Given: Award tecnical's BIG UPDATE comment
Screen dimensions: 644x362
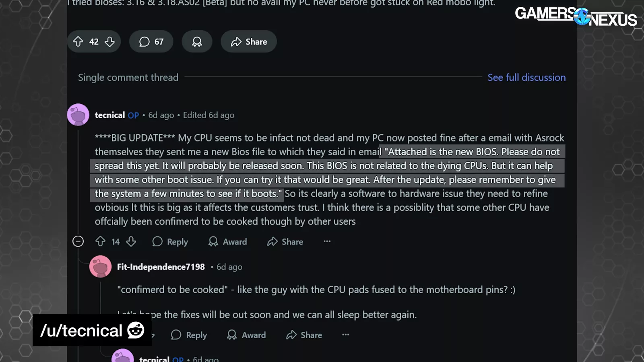Looking at the screenshot, I should 228,242.
